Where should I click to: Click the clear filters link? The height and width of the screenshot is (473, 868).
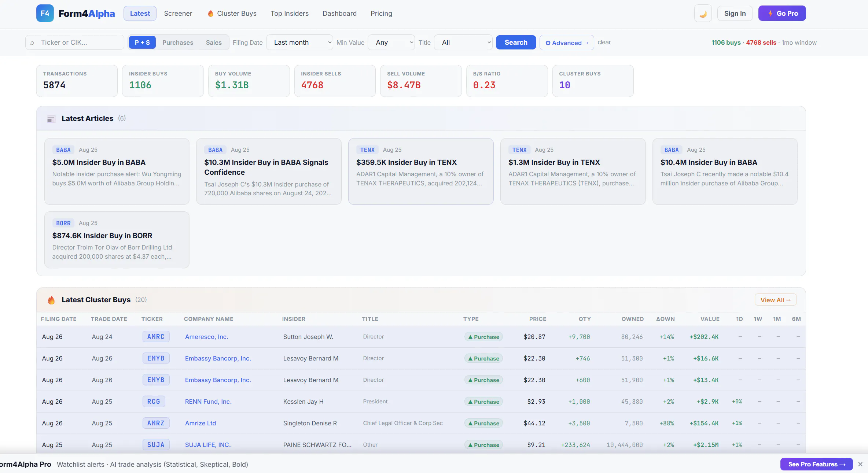pos(604,43)
